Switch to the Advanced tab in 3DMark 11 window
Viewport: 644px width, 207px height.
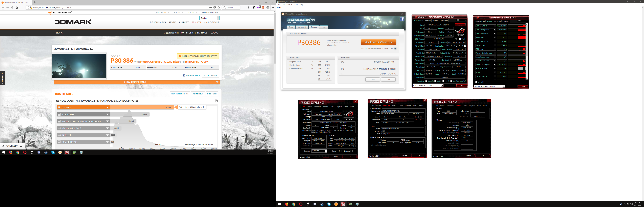coord(302,27)
